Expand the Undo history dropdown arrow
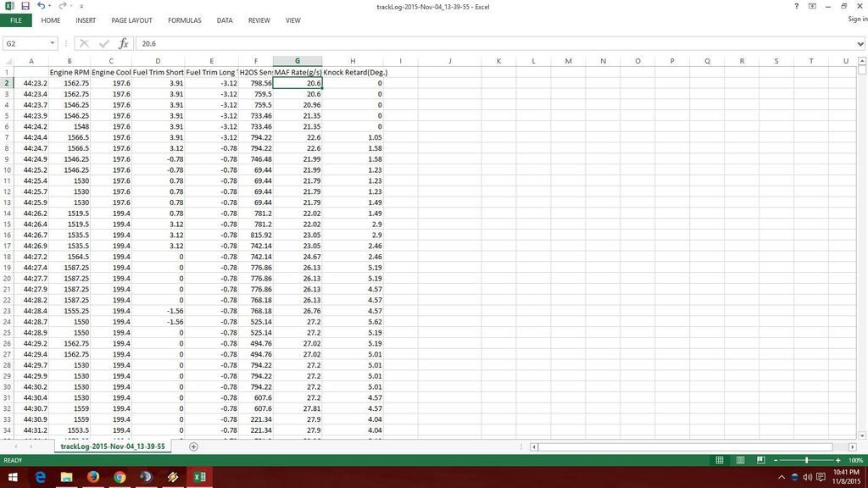868x488 pixels. (x=50, y=6)
